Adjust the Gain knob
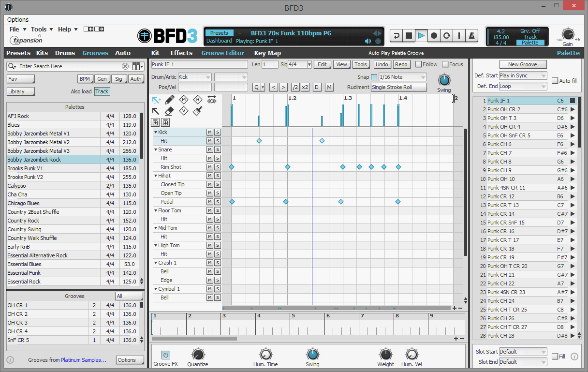The height and width of the screenshot is (372, 588). click(568, 34)
